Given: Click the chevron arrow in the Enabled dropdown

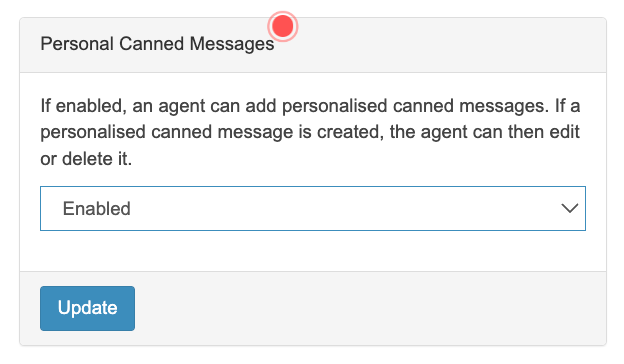Looking at the screenshot, I should point(569,208).
